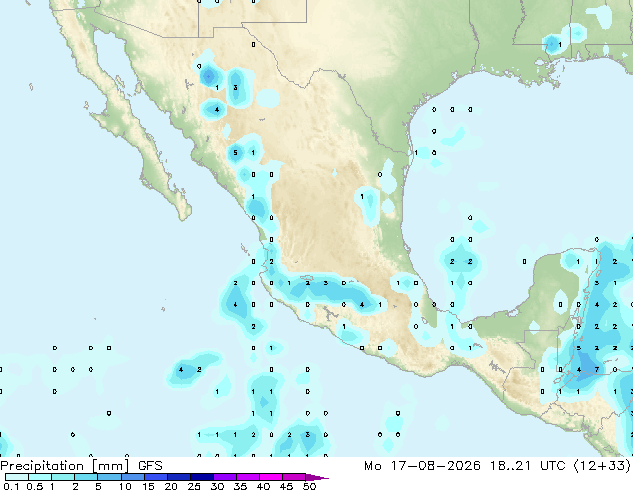634x490 pixels.
Task: Choose the 20 to 25 mm legend swatch
Action: click(x=178, y=477)
